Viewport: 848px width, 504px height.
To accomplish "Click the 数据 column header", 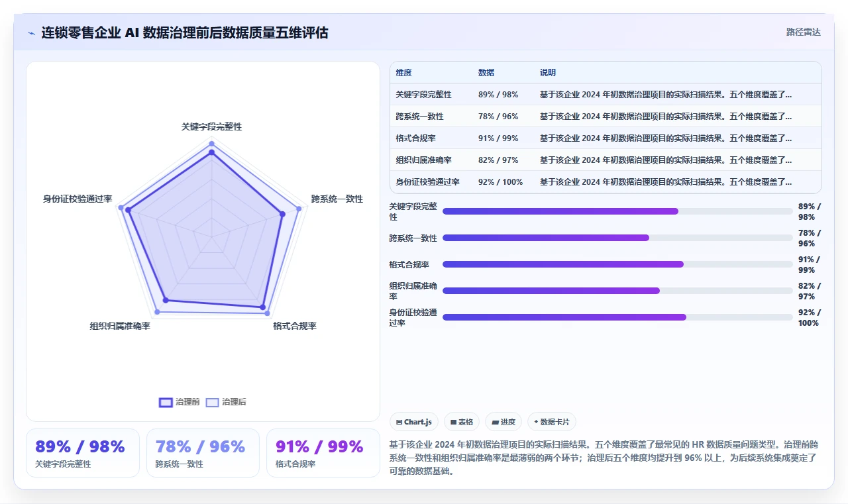I will point(486,73).
